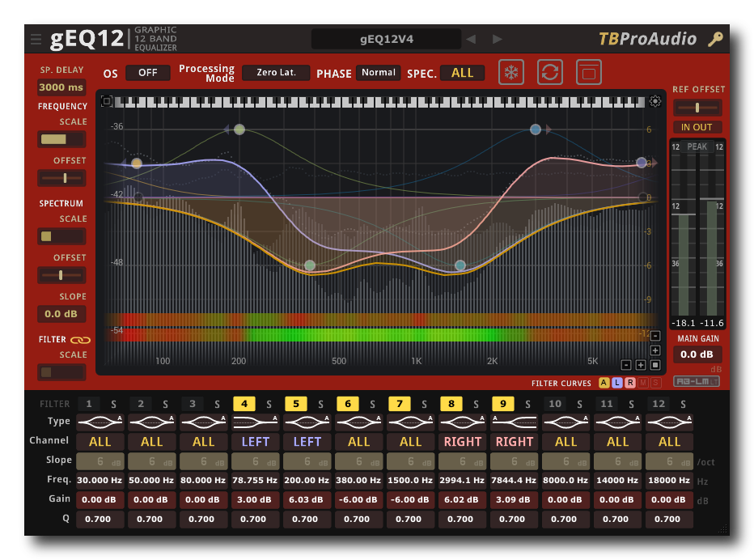Click the horizontal zoom plus button

tap(641, 365)
